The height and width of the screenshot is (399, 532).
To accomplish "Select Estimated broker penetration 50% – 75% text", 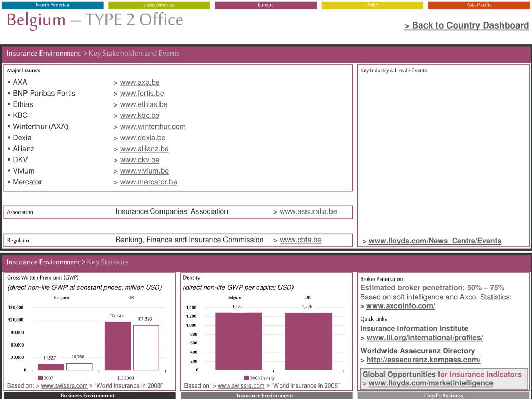I will [432, 288].
